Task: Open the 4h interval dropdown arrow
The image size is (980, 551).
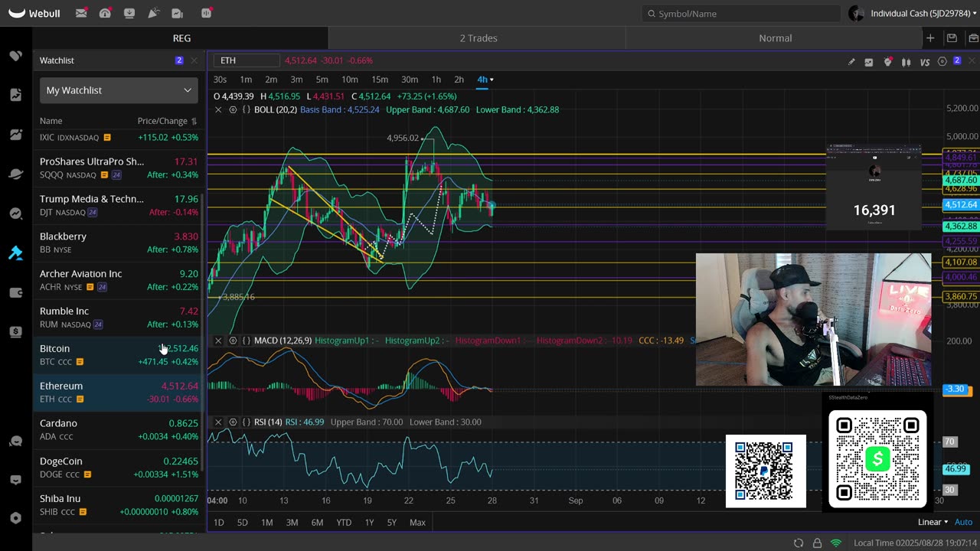Action: coord(492,80)
